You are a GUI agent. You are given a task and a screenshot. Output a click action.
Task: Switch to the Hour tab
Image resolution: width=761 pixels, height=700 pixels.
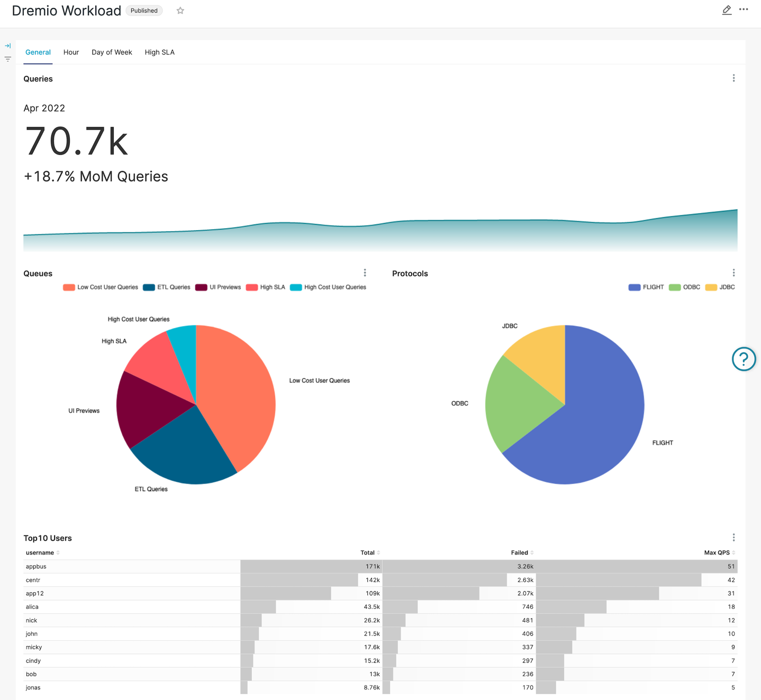(71, 52)
